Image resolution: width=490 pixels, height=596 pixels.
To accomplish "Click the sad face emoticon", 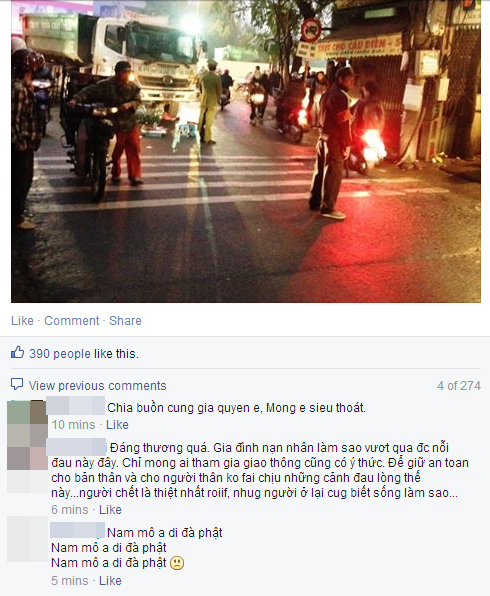I will pyautogui.click(x=177, y=563).
